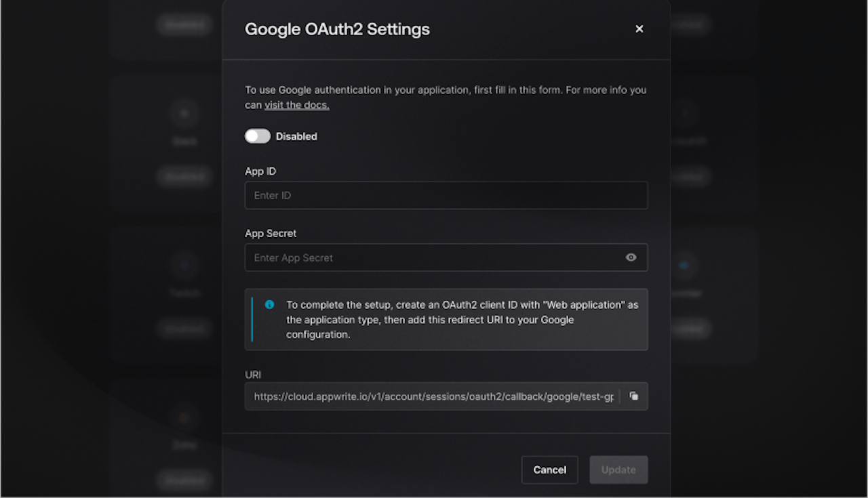Click the 'App ID' field label

(260, 171)
